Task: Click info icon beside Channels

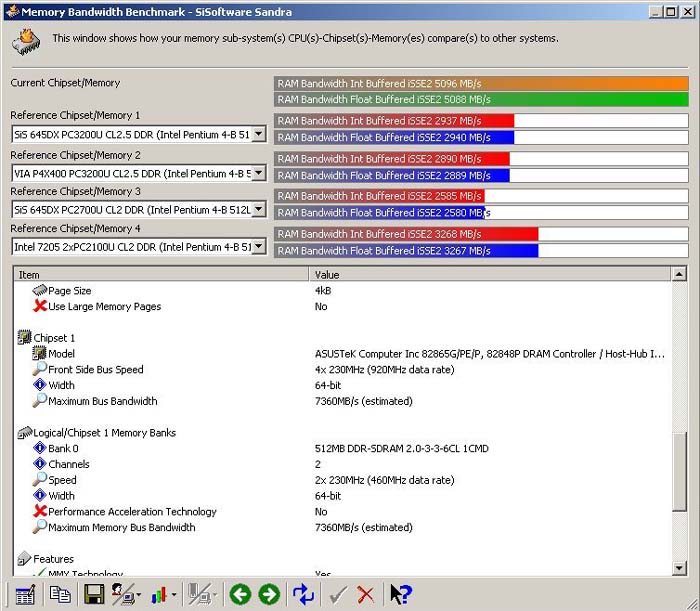Action: (x=40, y=464)
